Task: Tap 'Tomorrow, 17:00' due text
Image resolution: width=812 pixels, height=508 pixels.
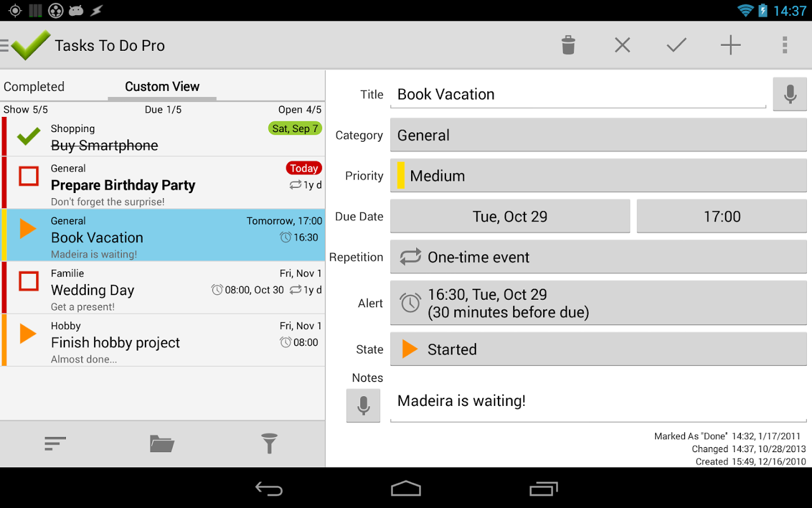Action: pyautogui.click(x=284, y=221)
